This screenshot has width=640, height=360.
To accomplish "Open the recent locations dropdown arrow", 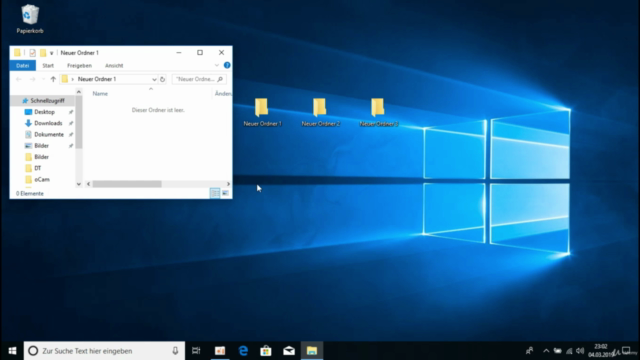I will pyautogui.click(x=43, y=79).
